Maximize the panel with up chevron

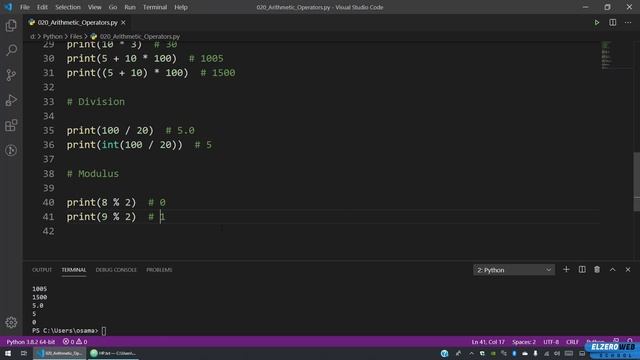click(x=613, y=270)
